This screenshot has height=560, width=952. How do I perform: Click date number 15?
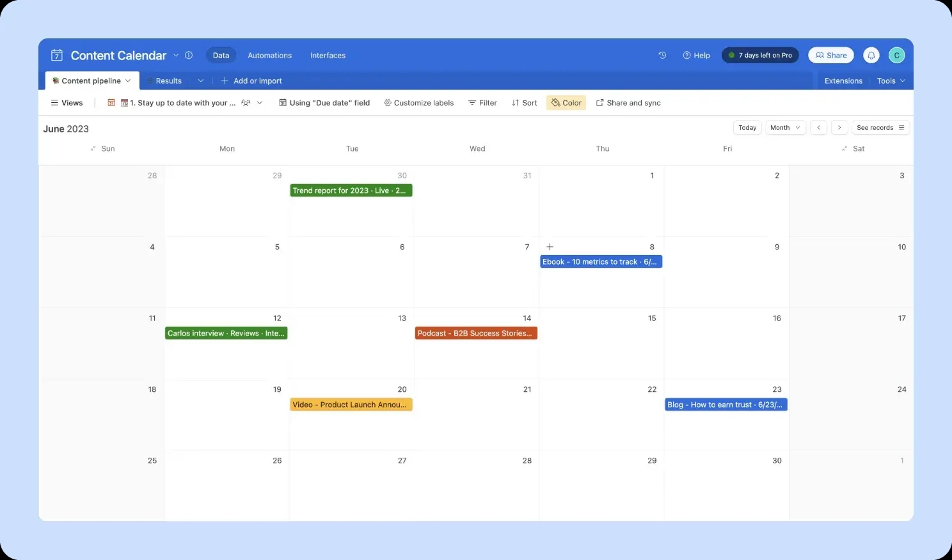tap(652, 318)
